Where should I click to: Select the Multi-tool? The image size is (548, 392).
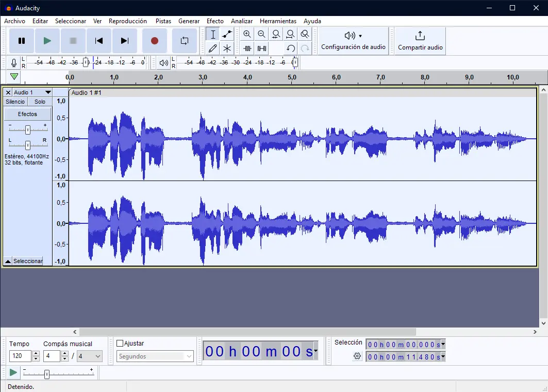pos(227,48)
